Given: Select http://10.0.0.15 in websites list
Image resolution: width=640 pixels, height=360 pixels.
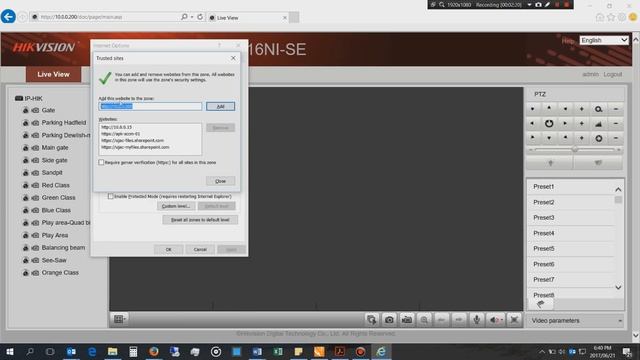Looking at the screenshot, I should click(x=117, y=127).
